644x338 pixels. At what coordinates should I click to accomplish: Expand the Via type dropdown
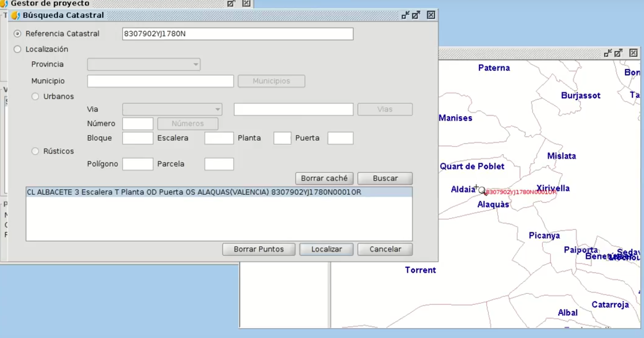click(172, 109)
